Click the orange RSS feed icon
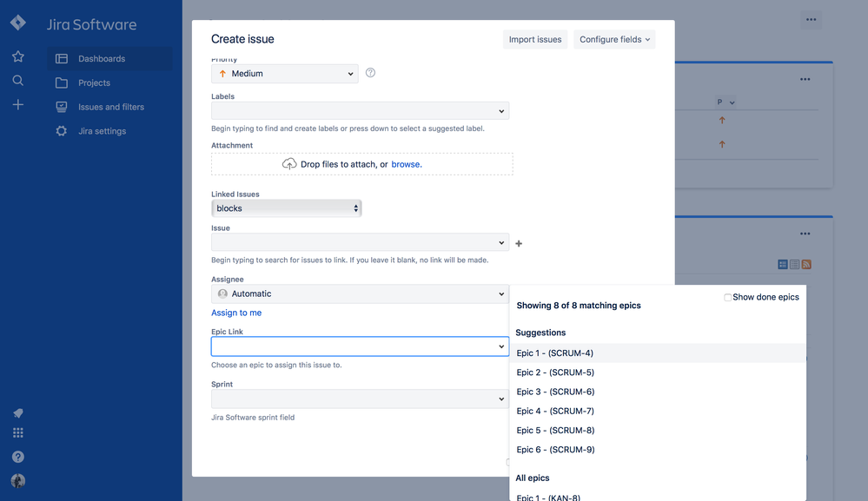Screen dimensions: 868x501 pos(806,264)
